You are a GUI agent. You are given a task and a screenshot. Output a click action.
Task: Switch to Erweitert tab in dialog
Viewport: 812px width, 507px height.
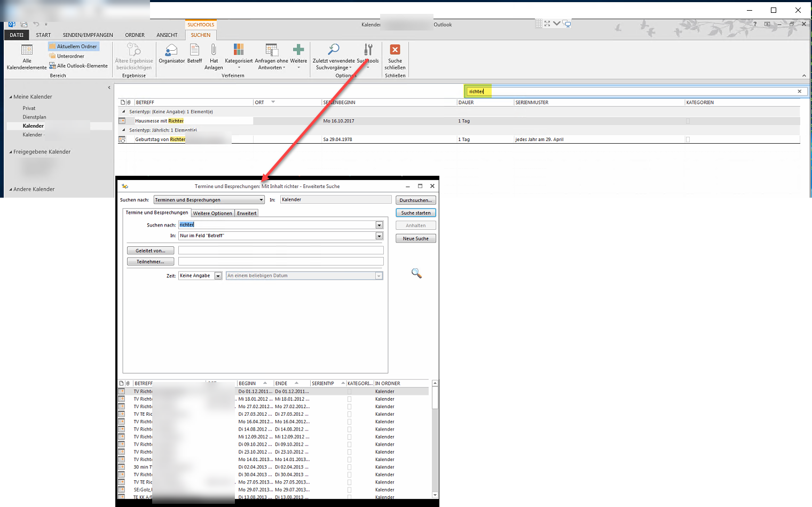click(247, 213)
